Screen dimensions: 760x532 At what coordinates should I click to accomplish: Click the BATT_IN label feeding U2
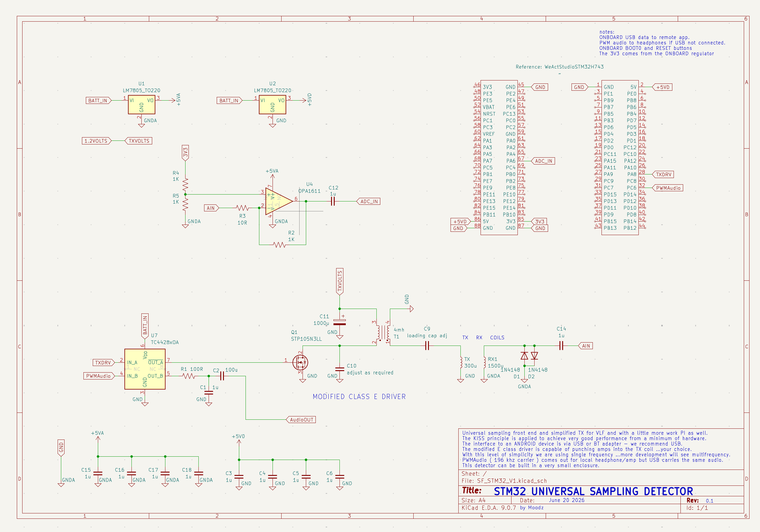click(x=229, y=100)
